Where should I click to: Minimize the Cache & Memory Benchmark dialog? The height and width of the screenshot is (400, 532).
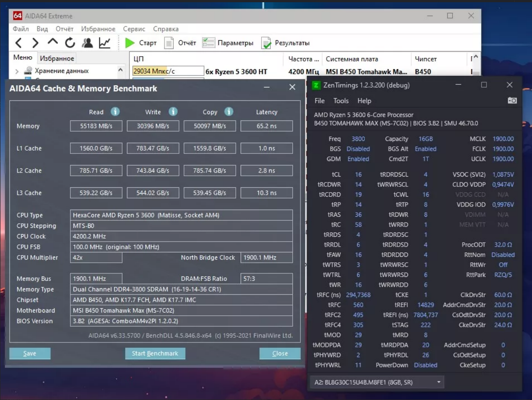(267, 87)
